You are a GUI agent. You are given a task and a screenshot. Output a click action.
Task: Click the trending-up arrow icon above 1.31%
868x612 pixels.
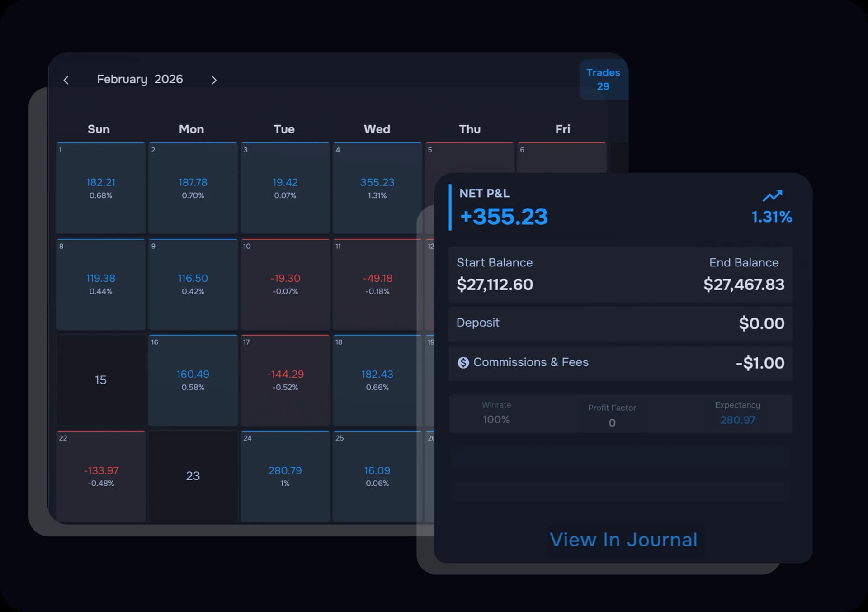point(772,195)
